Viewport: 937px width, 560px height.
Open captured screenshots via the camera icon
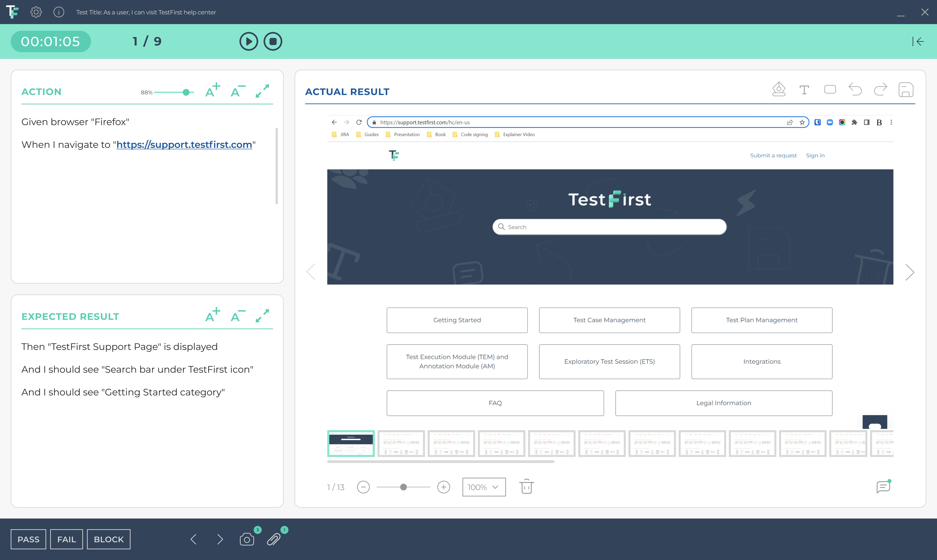247,539
